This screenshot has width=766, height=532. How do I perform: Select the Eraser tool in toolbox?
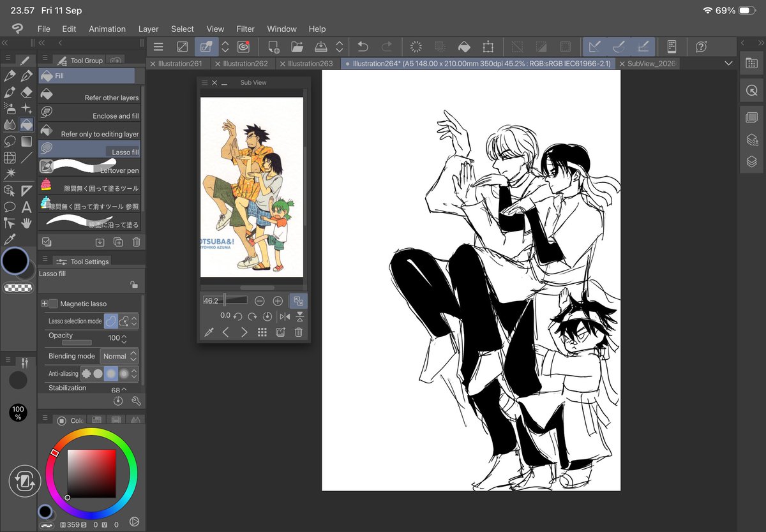tap(26, 92)
